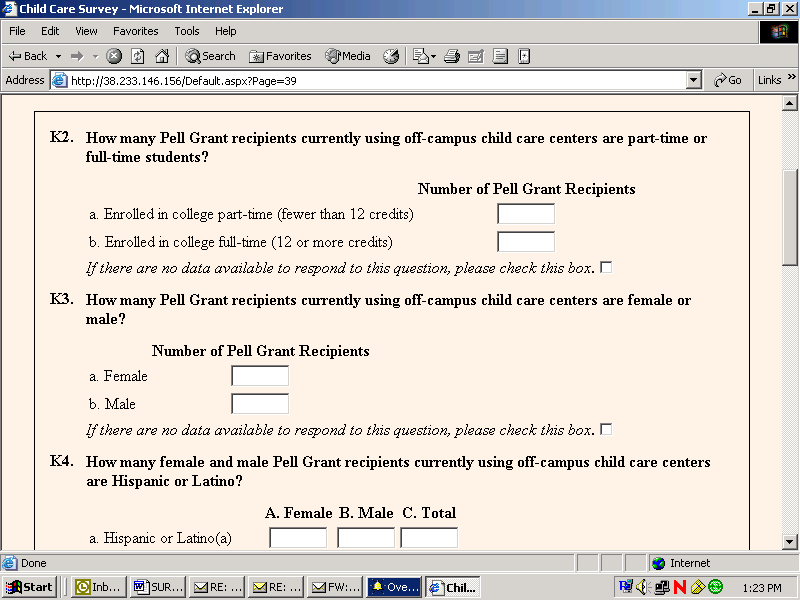
Task: Click the last toolbar icon after Discuss
Action: [x=524, y=56]
